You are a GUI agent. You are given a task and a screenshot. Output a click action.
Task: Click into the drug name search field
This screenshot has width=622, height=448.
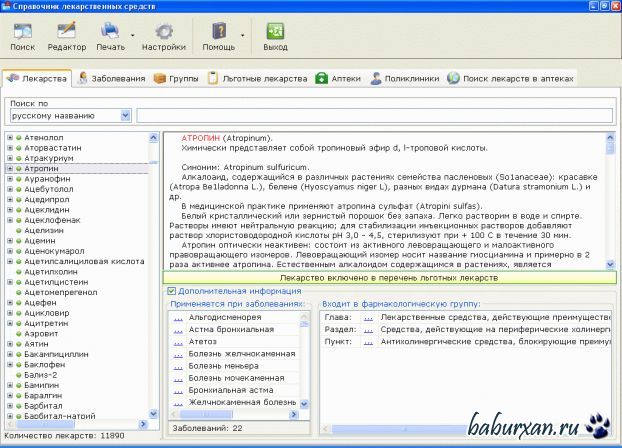[x=375, y=116]
